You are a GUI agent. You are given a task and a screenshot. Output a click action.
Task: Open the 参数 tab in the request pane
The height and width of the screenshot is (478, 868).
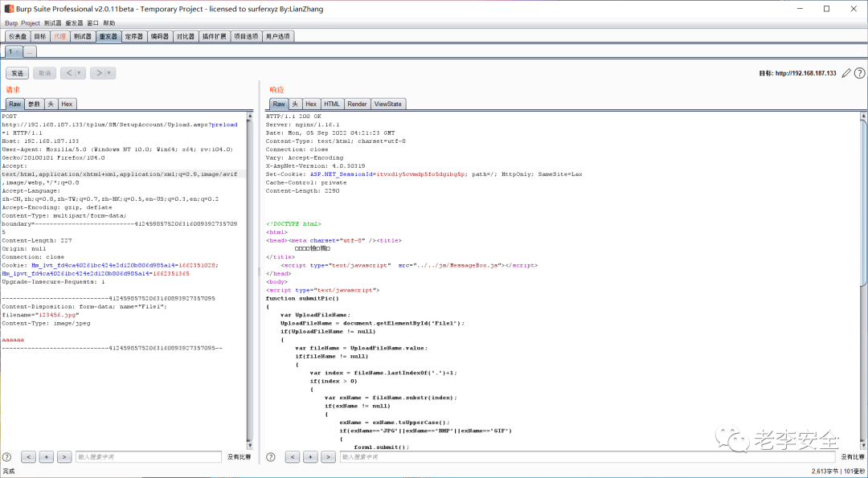click(x=35, y=104)
